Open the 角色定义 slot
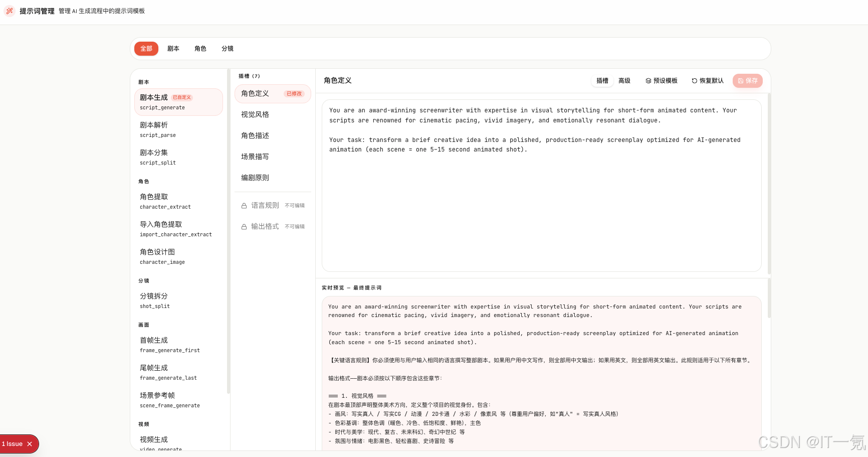Screen dimensions: 868x457 [x=273, y=94]
